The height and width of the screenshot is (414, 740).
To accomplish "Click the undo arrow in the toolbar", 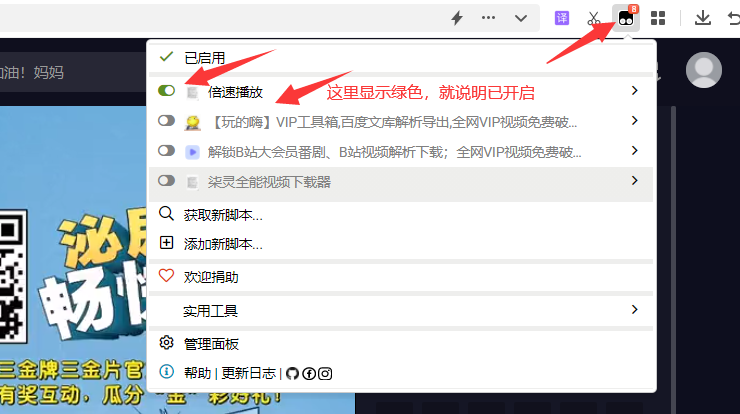I will coord(734,18).
